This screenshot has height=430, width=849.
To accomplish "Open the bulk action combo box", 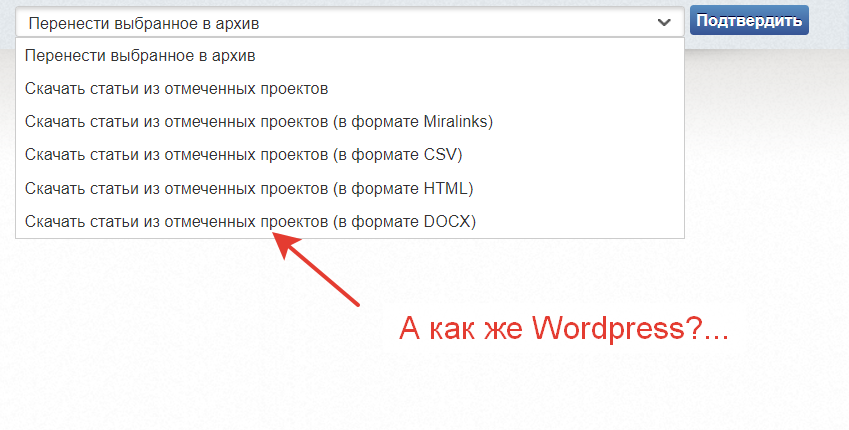I will [x=350, y=22].
